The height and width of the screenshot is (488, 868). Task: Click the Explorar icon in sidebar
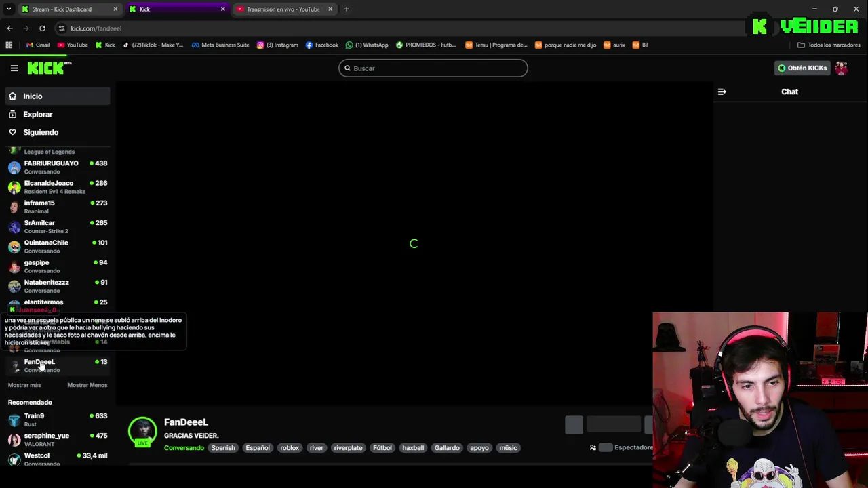12,115
